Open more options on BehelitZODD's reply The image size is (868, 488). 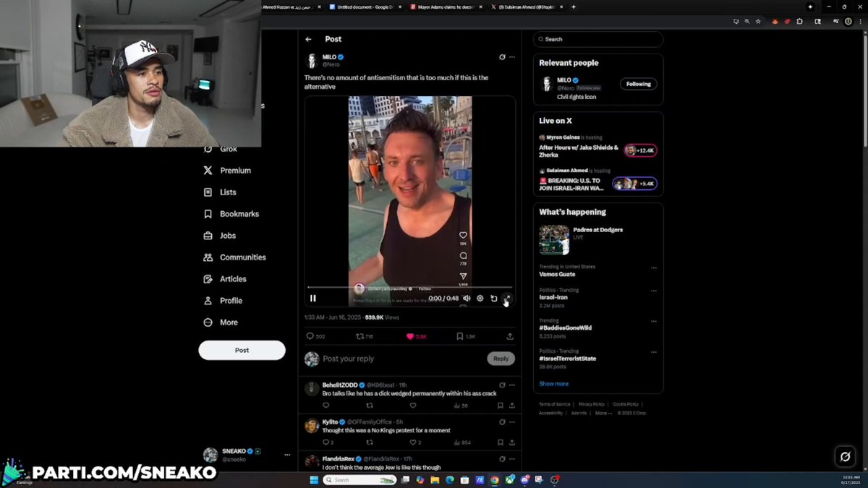tap(512, 385)
